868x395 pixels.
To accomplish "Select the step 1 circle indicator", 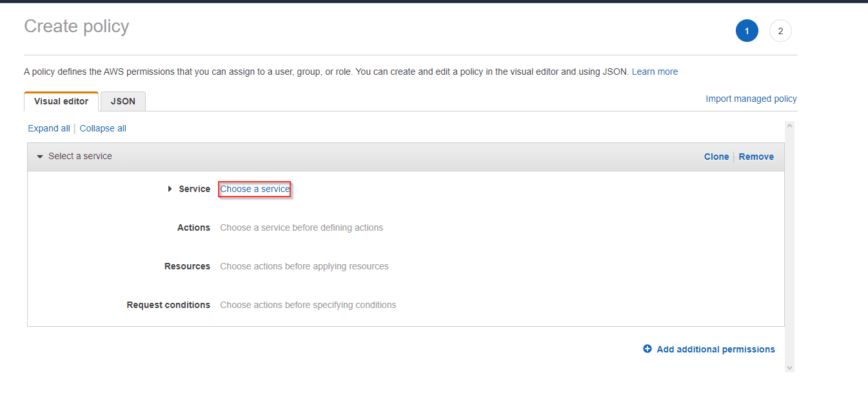I will (x=747, y=31).
